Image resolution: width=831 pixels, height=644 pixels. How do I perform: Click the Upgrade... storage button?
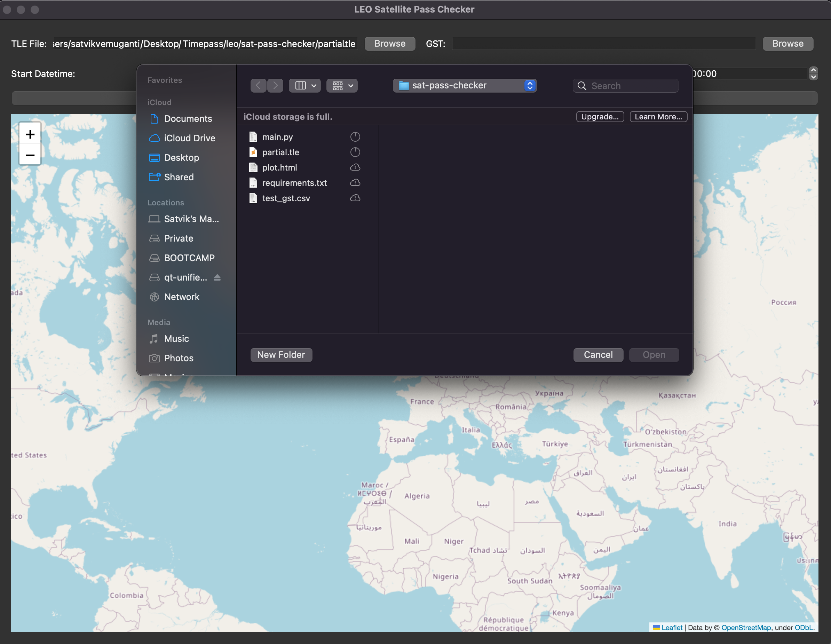click(x=600, y=117)
